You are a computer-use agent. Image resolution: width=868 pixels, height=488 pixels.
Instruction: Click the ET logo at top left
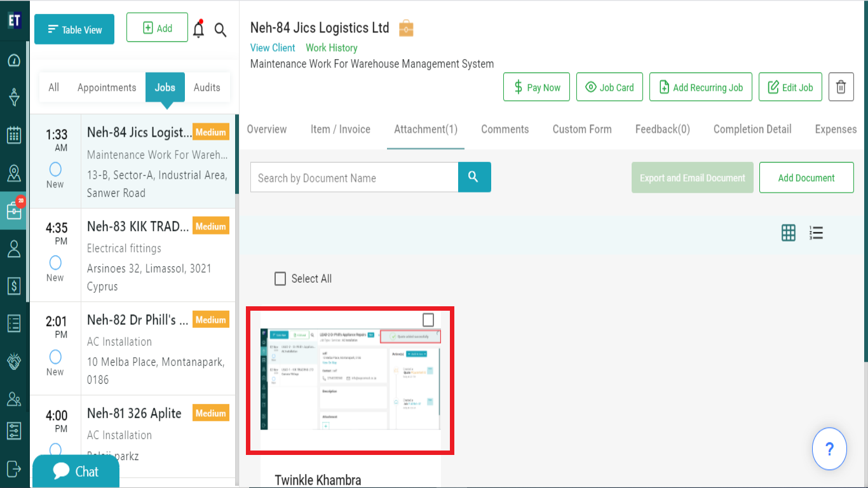click(x=15, y=20)
